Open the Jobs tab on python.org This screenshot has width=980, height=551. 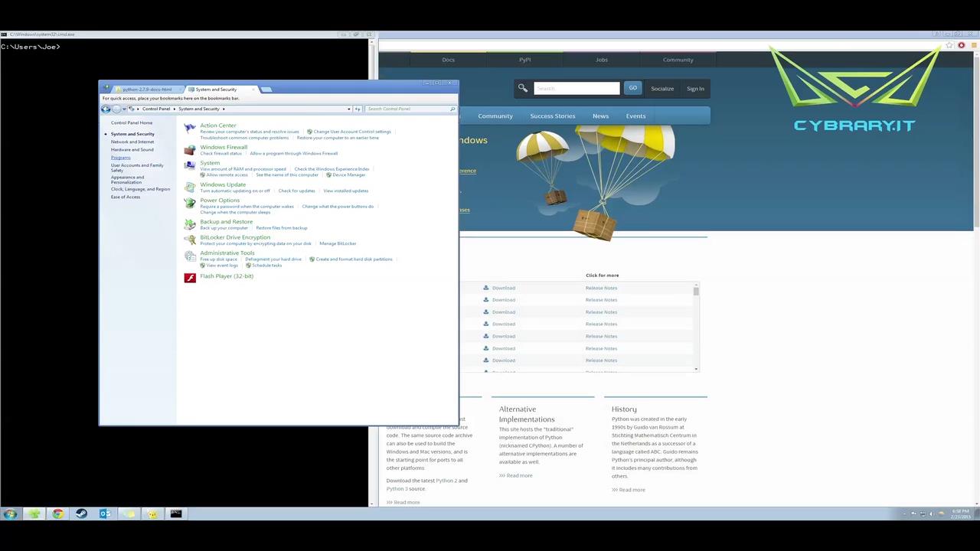tap(601, 60)
